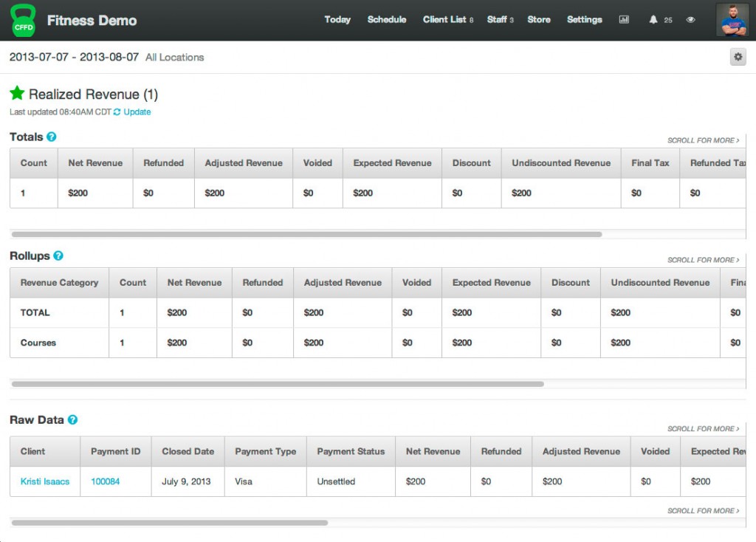Open the gear settings button for report
This screenshot has width=756, height=542.
[738, 57]
